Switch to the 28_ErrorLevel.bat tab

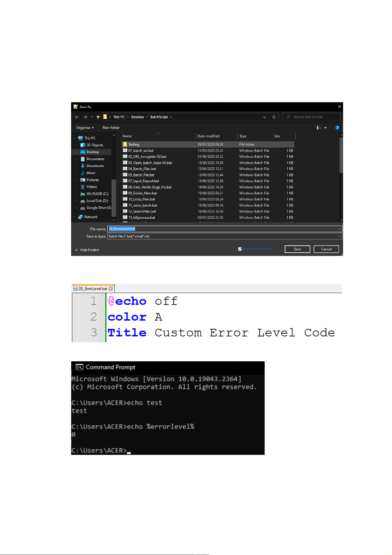(92, 289)
